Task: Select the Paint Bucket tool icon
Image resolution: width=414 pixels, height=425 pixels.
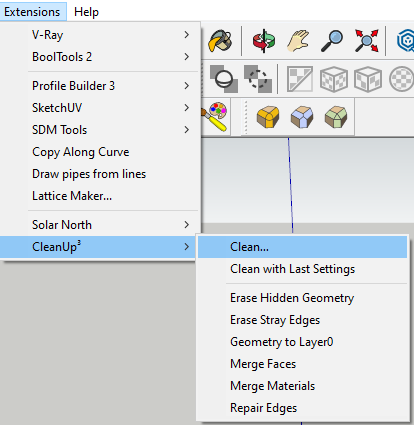Action: point(220,41)
